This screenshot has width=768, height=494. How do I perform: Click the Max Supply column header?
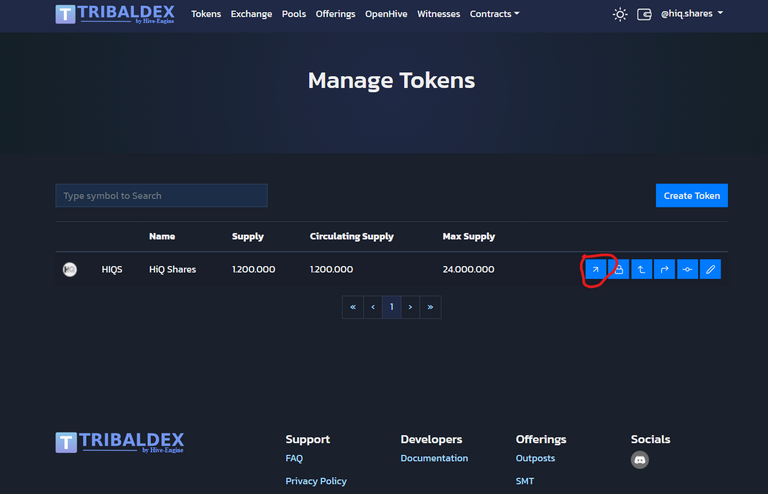[469, 236]
